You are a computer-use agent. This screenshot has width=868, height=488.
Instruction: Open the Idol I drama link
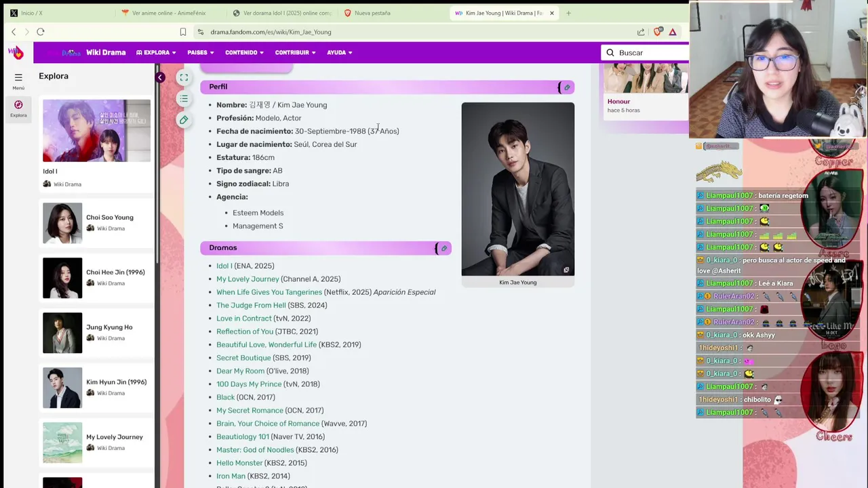click(x=224, y=266)
